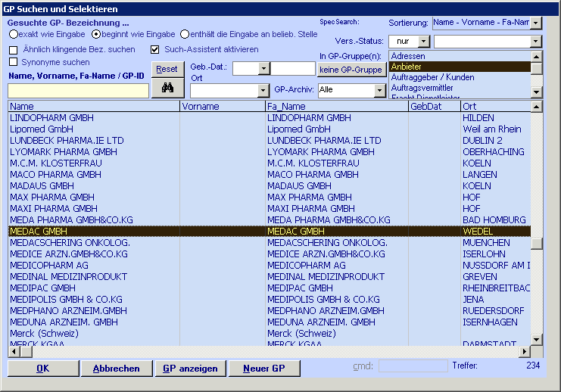Click the 'Vorname' column header

[223, 106]
